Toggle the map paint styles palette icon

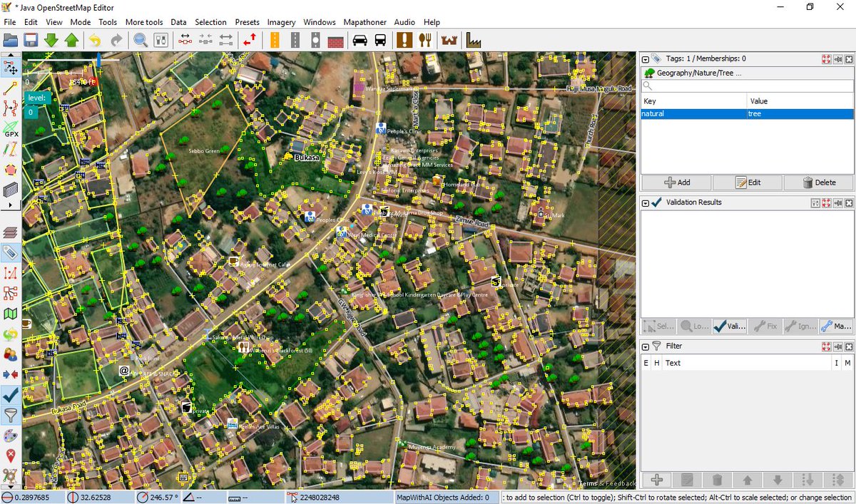(11, 436)
